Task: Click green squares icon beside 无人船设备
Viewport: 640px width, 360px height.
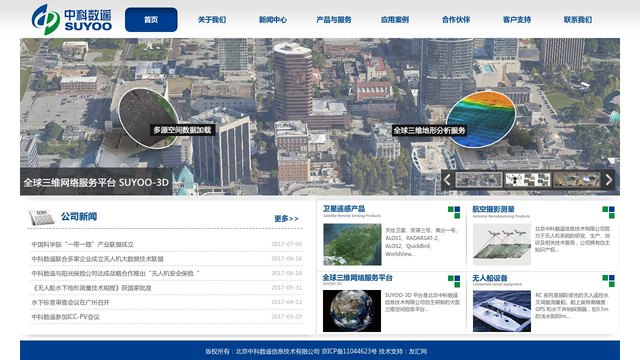Action: pyautogui.click(x=608, y=281)
